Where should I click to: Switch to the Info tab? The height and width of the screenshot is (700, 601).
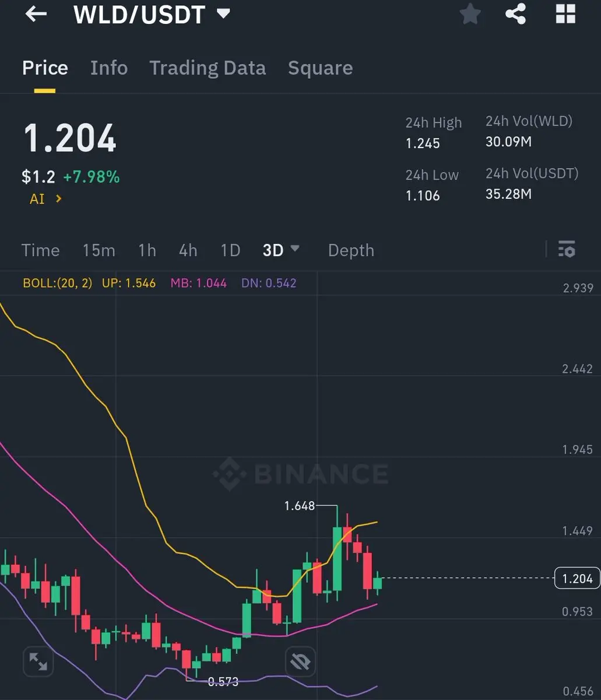tap(109, 68)
